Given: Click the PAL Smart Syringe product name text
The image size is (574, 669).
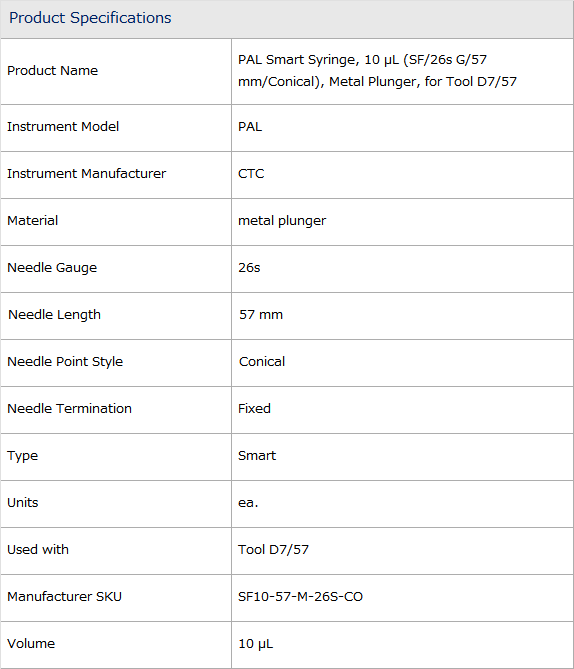Looking at the screenshot, I should [377, 70].
